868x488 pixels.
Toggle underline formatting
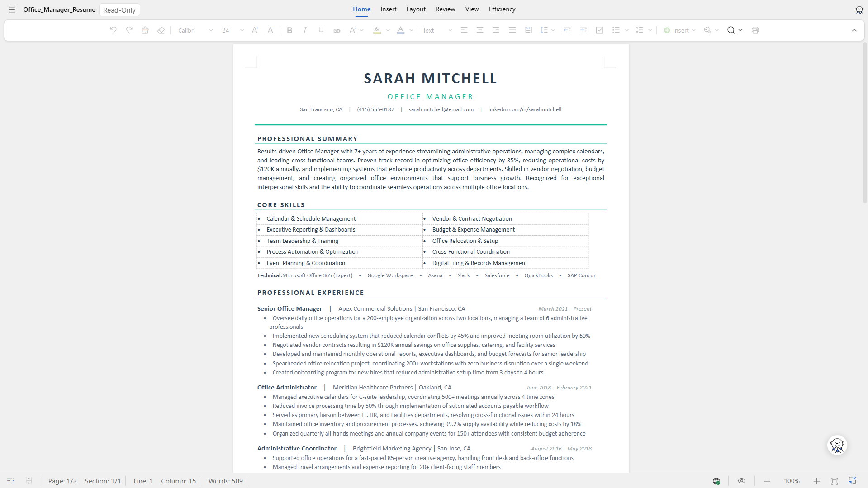(321, 30)
